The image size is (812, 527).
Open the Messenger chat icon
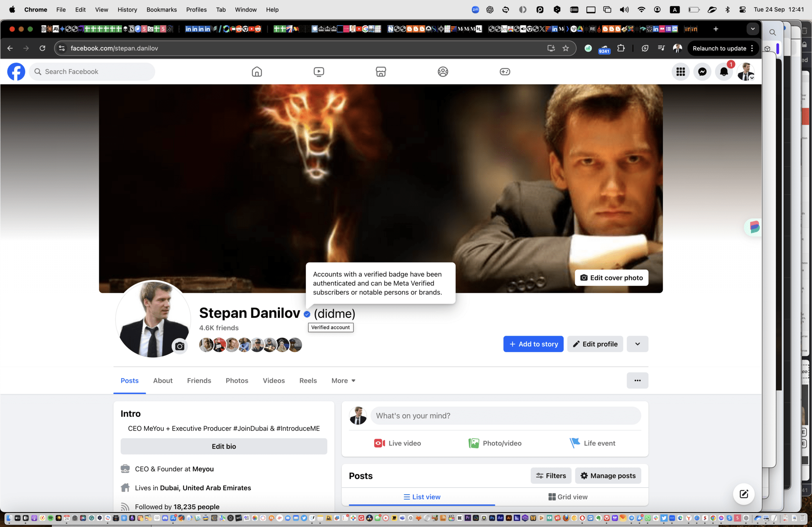point(702,72)
